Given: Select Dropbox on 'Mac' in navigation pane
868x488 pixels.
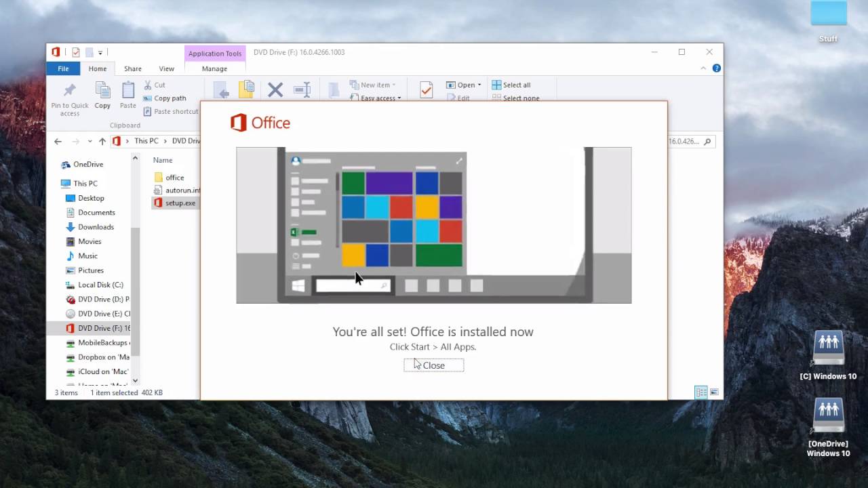Looking at the screenshot, I should 97,357.
